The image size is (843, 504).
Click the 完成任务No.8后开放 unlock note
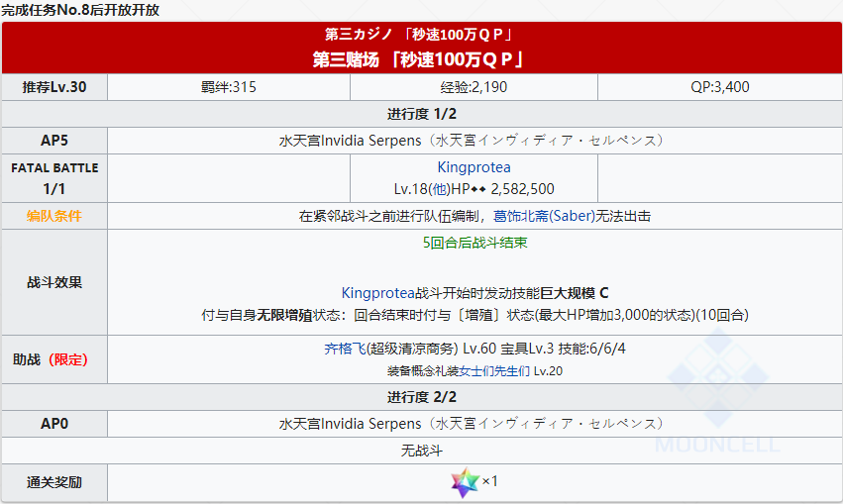pyautogui.click(x=80, y=10)
